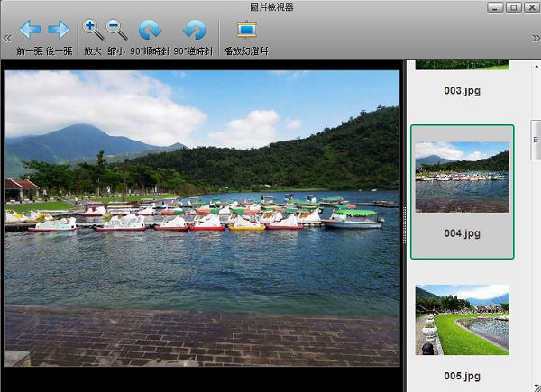This screenshot has height=392, width=541.
Task: Click the 003.jpg file name
Action: (462, 91)
